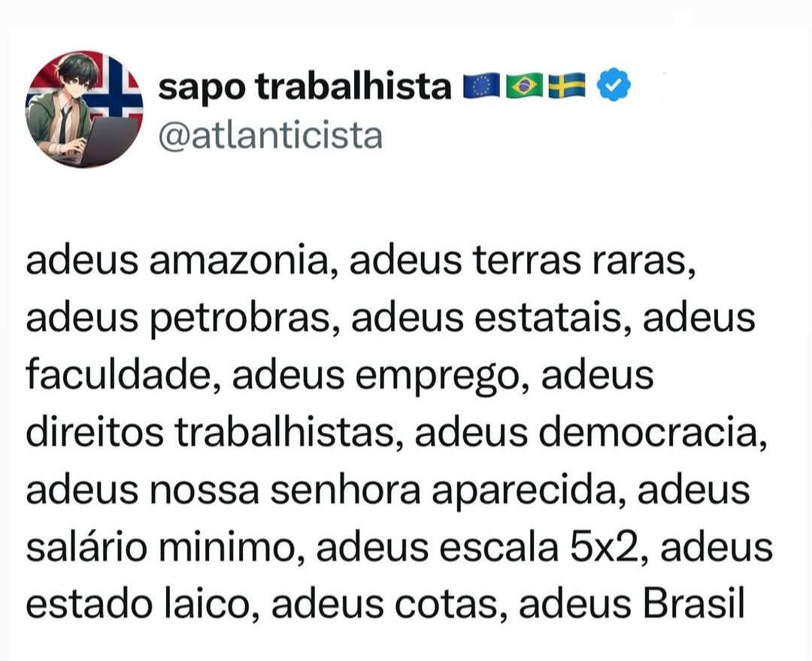
Task: Open the sapo trabalhista display name
Action: pos(304,86)
